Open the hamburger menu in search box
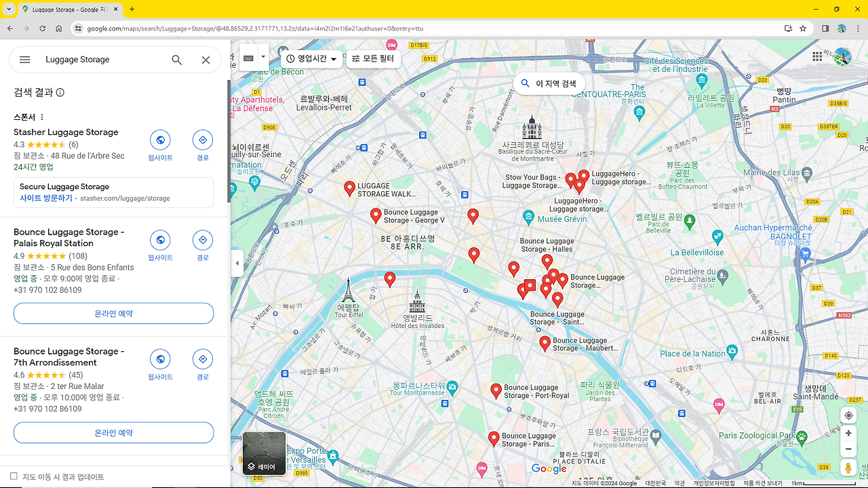This screenshot has height=488, width=868. coord(25,60)
